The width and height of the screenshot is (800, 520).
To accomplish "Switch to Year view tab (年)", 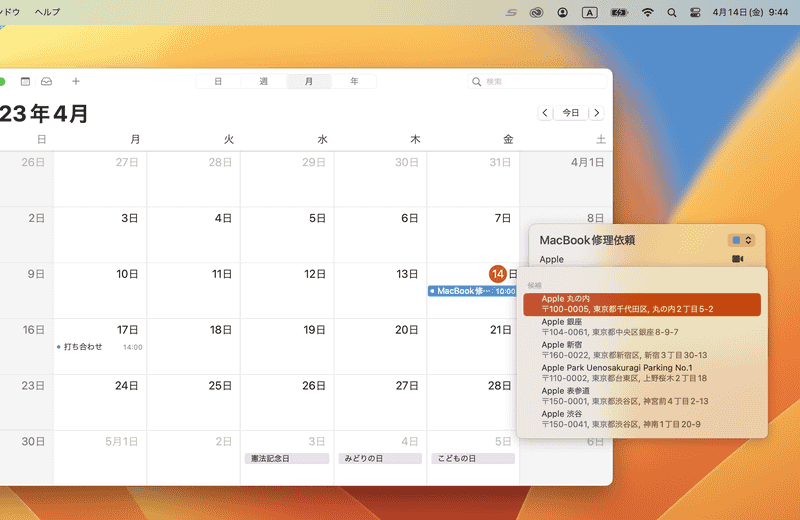I will pos(354,82).
